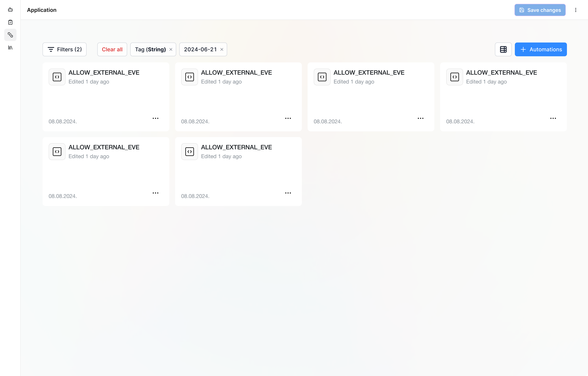Open more options on second top-row card
The height and width of the screenshot is (376, 588).
(288, 118)
